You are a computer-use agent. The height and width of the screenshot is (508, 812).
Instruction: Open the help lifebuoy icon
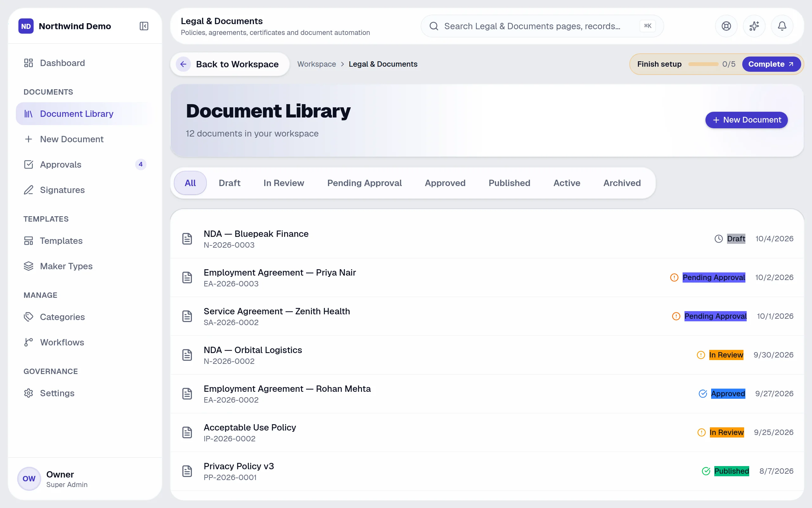coord(726,26)
